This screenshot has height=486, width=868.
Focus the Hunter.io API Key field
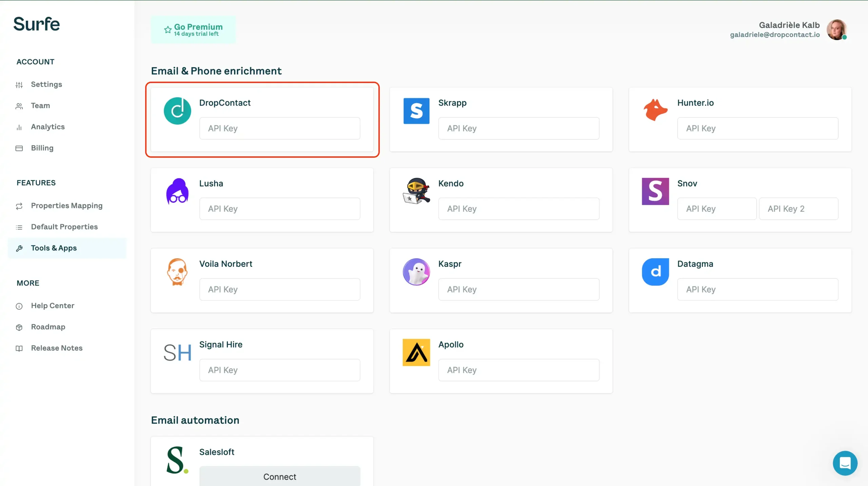coord(758,128)
